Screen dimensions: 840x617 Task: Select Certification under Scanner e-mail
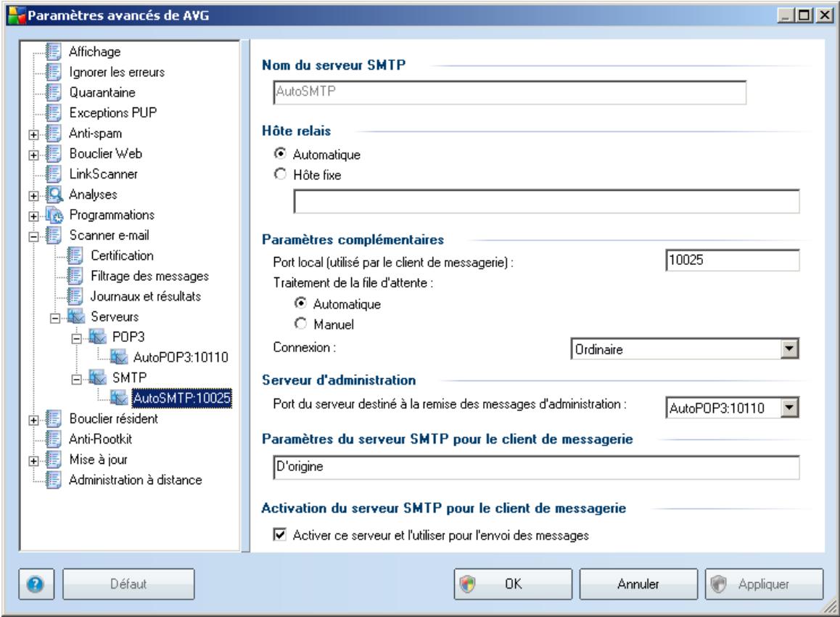click(122, 256)
